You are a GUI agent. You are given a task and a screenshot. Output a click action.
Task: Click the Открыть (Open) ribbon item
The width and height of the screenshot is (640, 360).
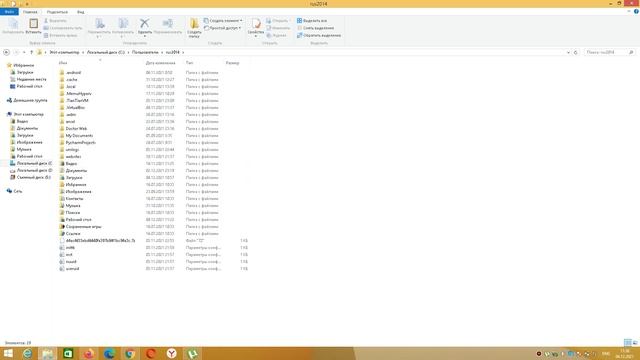tap(277, 20)
